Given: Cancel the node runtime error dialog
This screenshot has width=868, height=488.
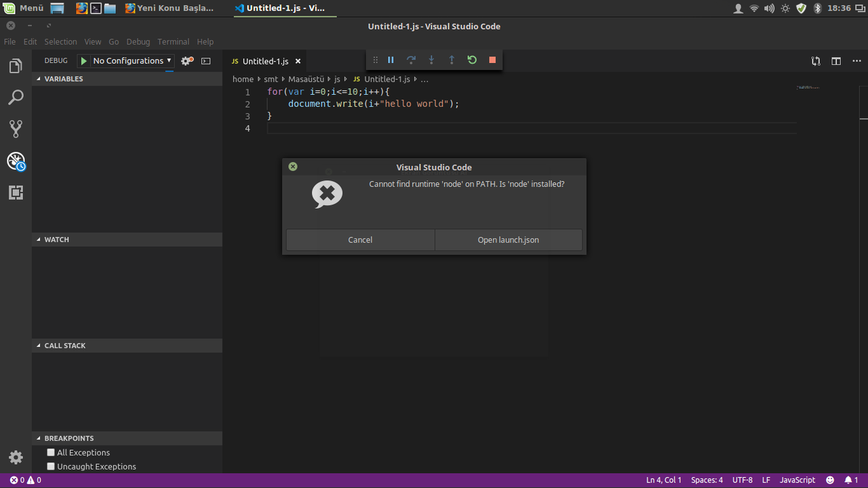Looking at the screenshot, I should coord(360,240).
